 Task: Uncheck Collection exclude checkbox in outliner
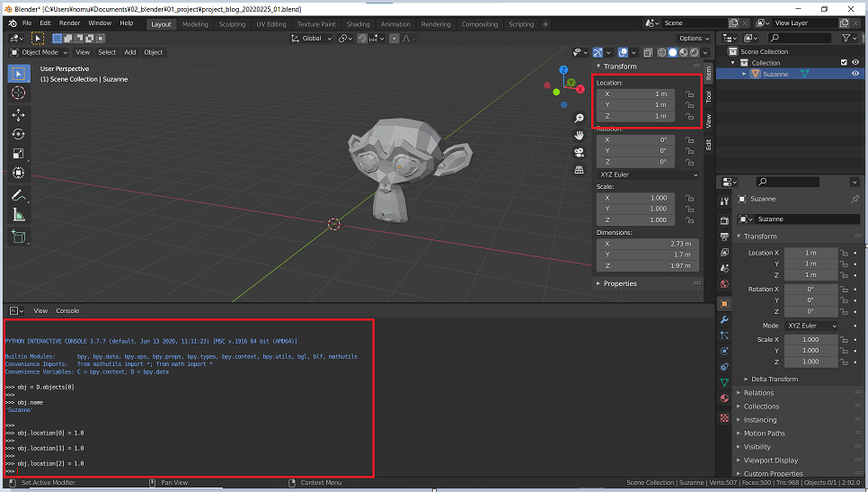pyautogui.click(x=845, y=63)
